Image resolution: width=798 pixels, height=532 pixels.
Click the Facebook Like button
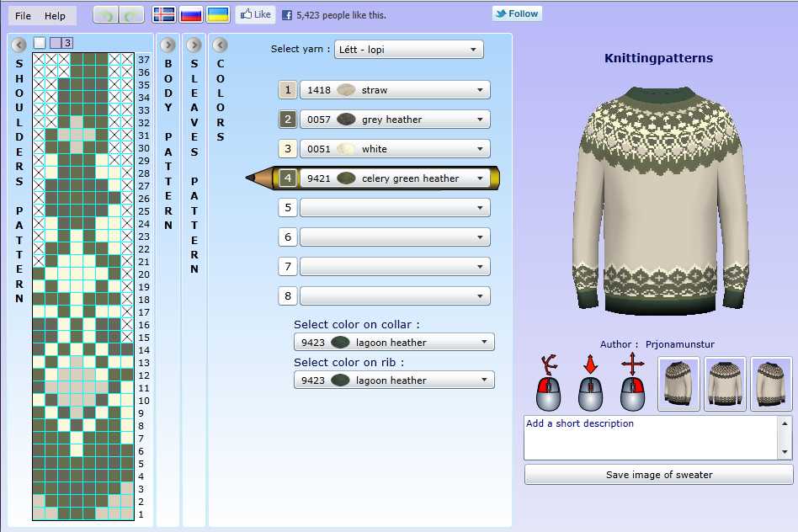[x=256, y=15]
